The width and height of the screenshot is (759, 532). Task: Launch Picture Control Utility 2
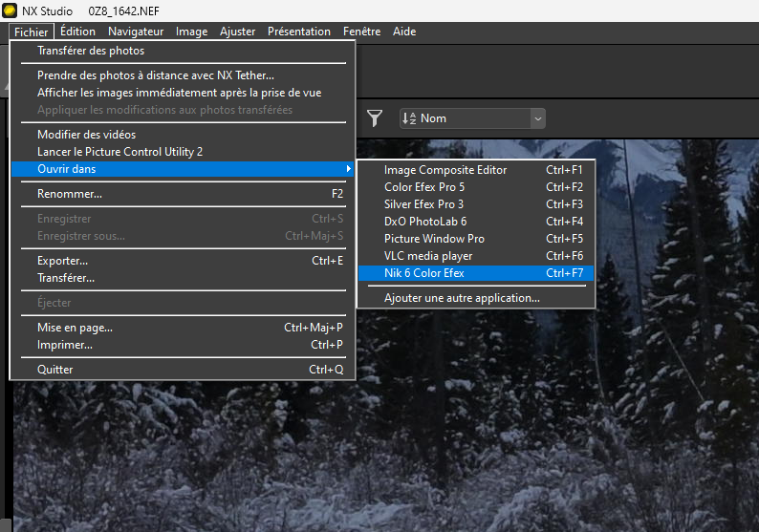(119, 152)
